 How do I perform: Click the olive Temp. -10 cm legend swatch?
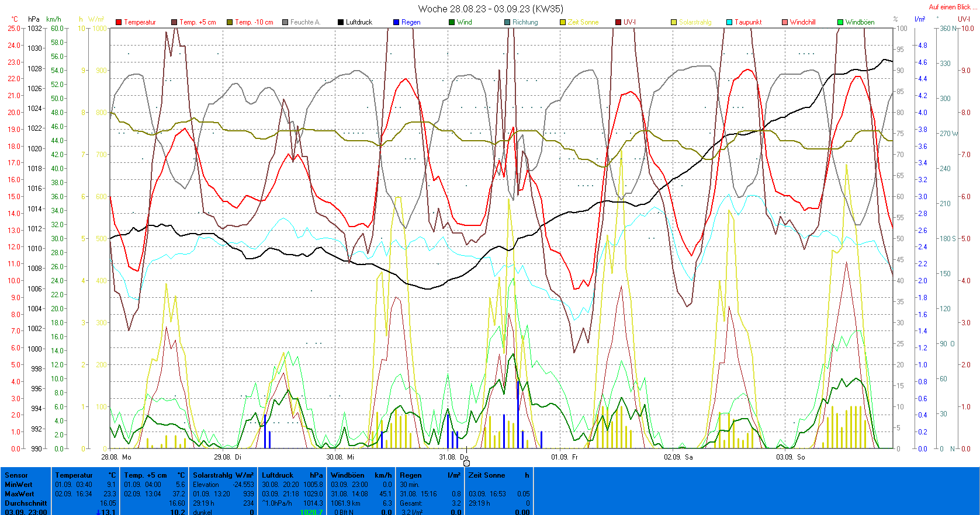click(230, 22)
